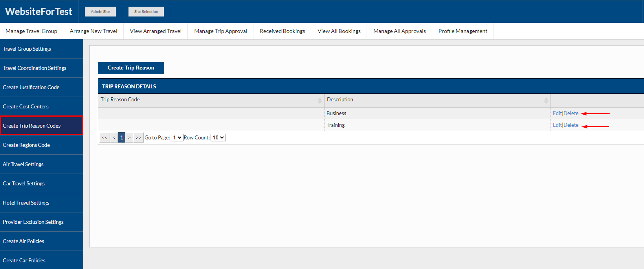Open the Manage All Approvals tab
Image resolution: width=644 pixels, height=269 pixels.
(x=400, y=31)
